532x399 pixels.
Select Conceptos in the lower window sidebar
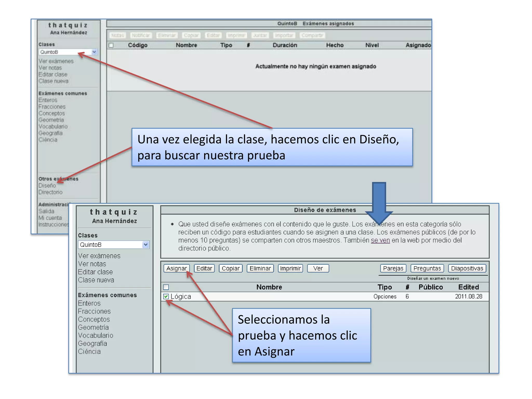tap(94, 319)
